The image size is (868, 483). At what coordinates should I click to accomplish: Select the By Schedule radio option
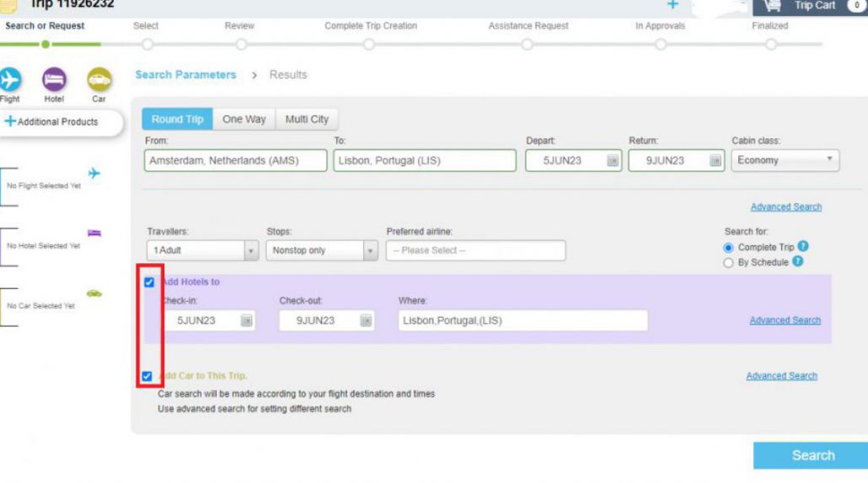tap(729, 262)
